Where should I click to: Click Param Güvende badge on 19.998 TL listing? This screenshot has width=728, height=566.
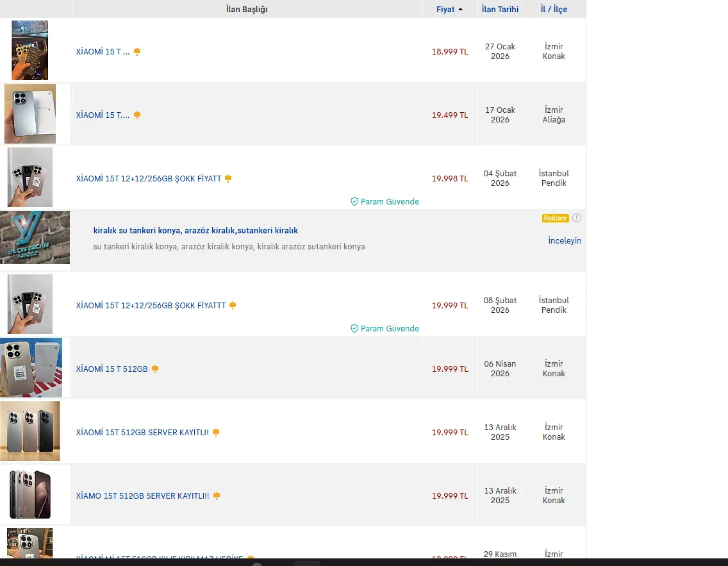(x=385, y=201)
